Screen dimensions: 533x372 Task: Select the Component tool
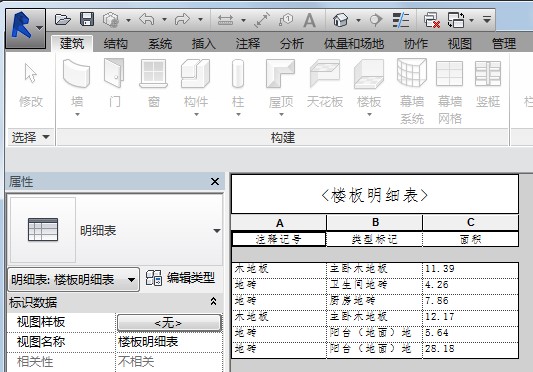point(196,88)
